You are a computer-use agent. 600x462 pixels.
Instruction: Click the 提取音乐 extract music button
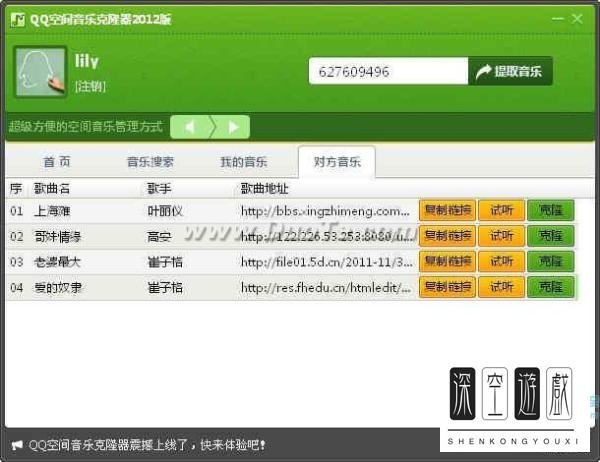pos(510,71)
